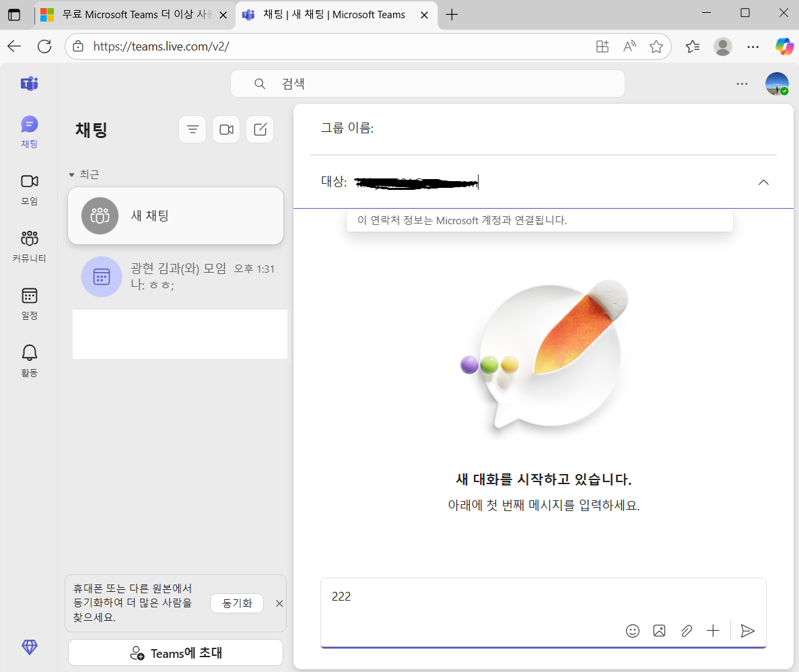Image resolution: width=799 pixels, height=672 pixels.
Task: Dismiss the phone sync banner
Action: tap(279, 603)
